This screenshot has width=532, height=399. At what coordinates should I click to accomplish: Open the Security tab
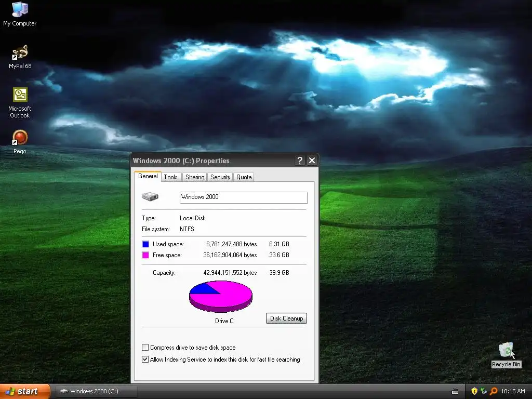tap(220, 177)
